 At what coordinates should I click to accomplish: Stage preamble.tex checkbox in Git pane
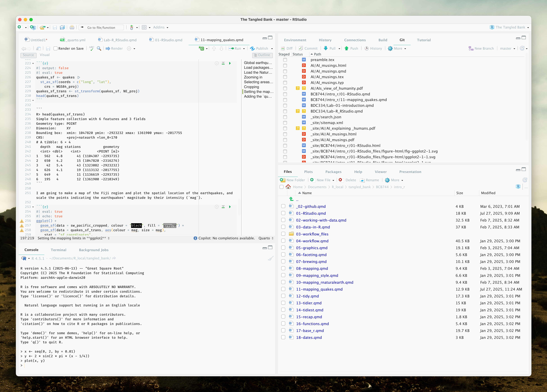coord(285,60)
